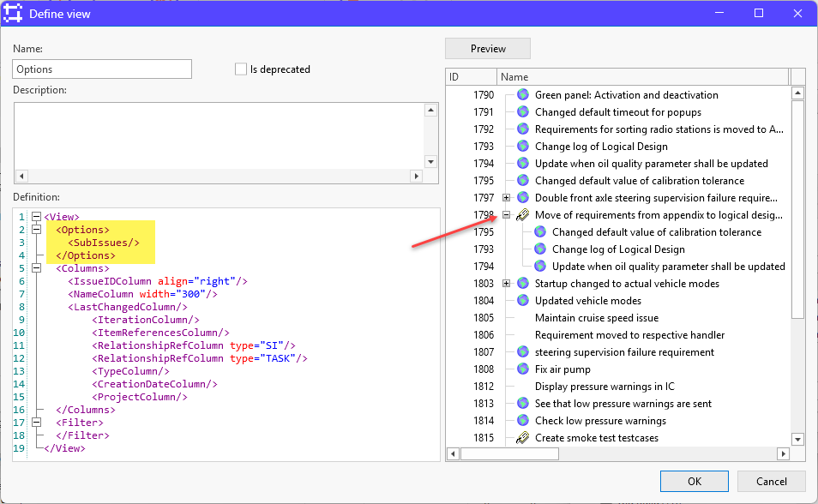
Task: Click the Define view window title icon
Action: [13, 14]
